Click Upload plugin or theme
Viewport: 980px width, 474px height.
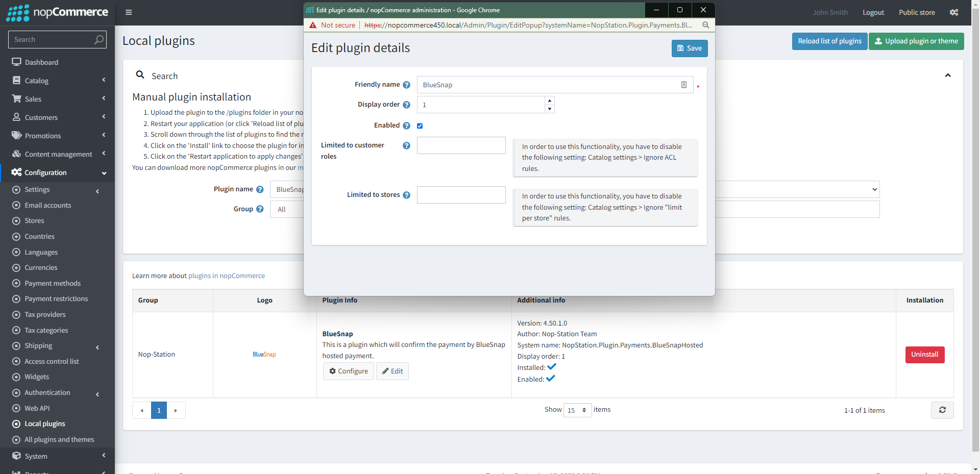tap(916, 41)
